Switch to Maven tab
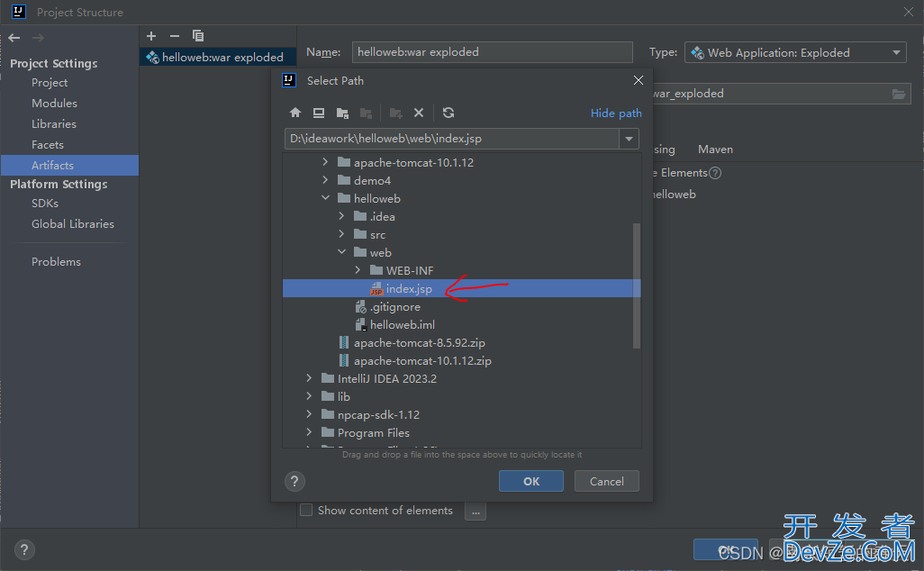Viewport: 924px width, 571px height. (x=715, y=150)
